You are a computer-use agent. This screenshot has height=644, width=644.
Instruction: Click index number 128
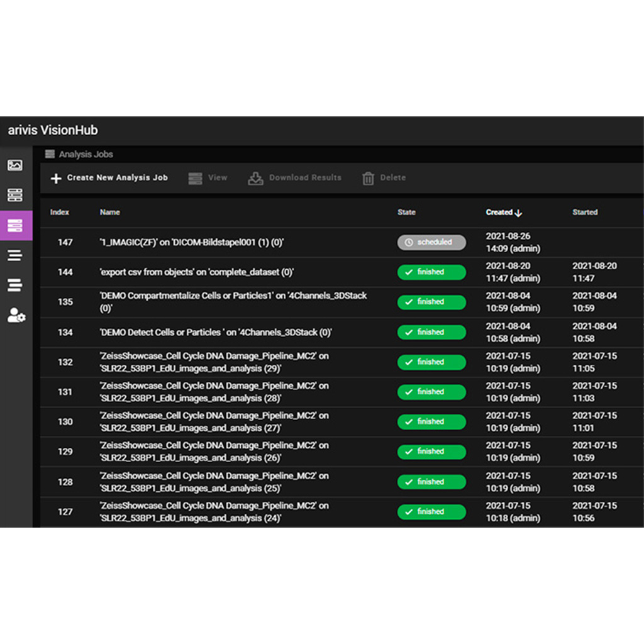(65, 482)
